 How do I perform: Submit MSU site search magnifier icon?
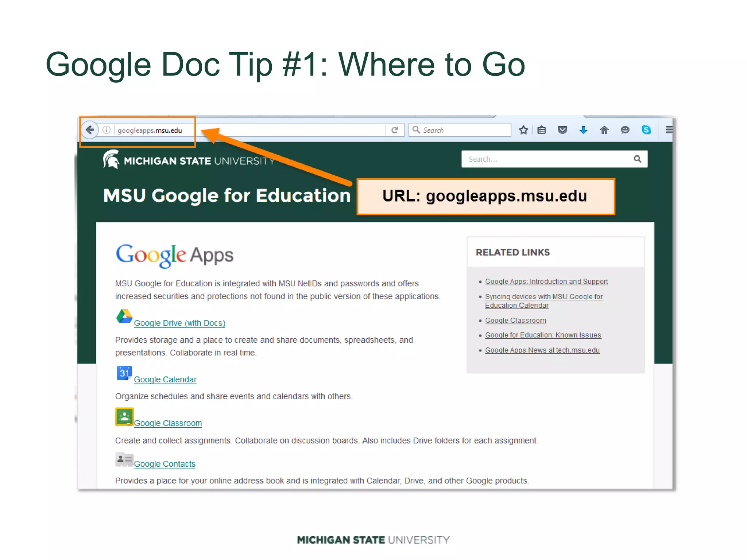point(638,159)
